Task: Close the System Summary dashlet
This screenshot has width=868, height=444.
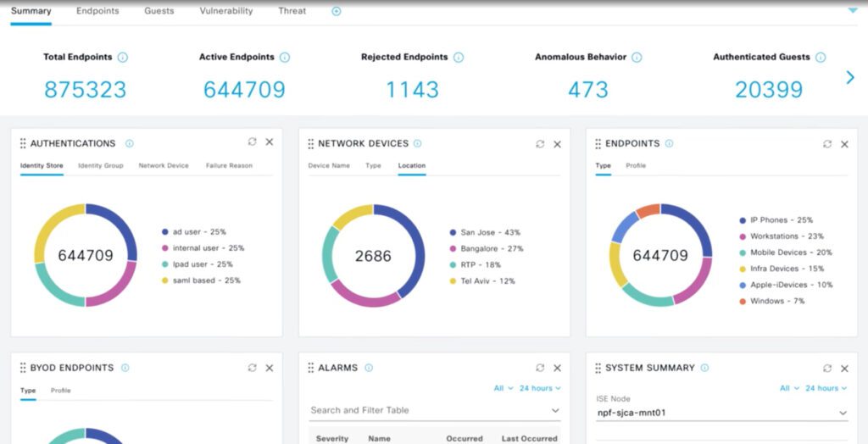Action: (845, 368)
